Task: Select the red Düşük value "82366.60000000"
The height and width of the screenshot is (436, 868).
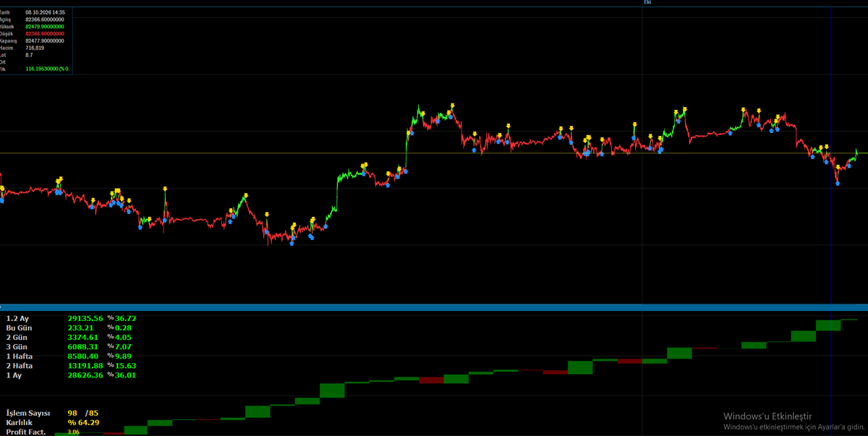Action: tap(45, 34)
